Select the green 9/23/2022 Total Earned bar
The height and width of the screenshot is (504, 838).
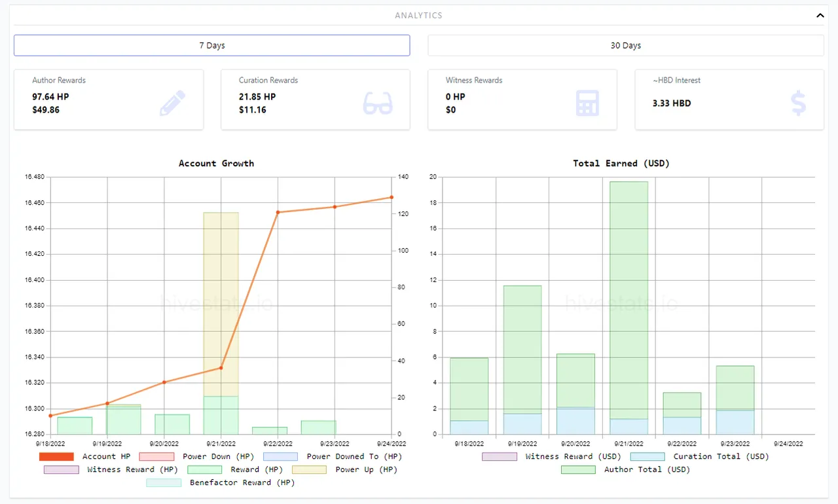tap(735, 388)
